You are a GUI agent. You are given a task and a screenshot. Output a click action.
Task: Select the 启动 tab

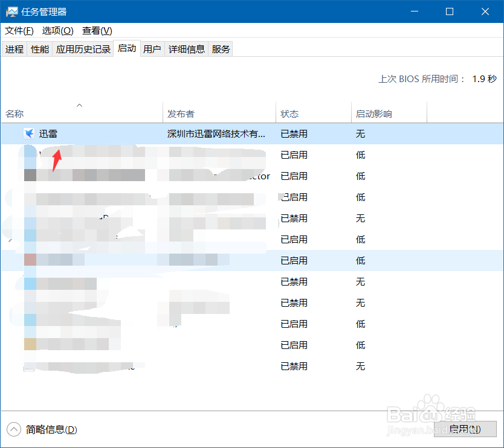tap(127, 48)
